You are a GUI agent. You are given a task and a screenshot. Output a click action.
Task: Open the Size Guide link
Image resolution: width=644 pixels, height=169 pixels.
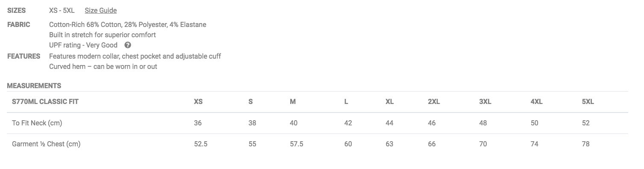click(100, 10)
